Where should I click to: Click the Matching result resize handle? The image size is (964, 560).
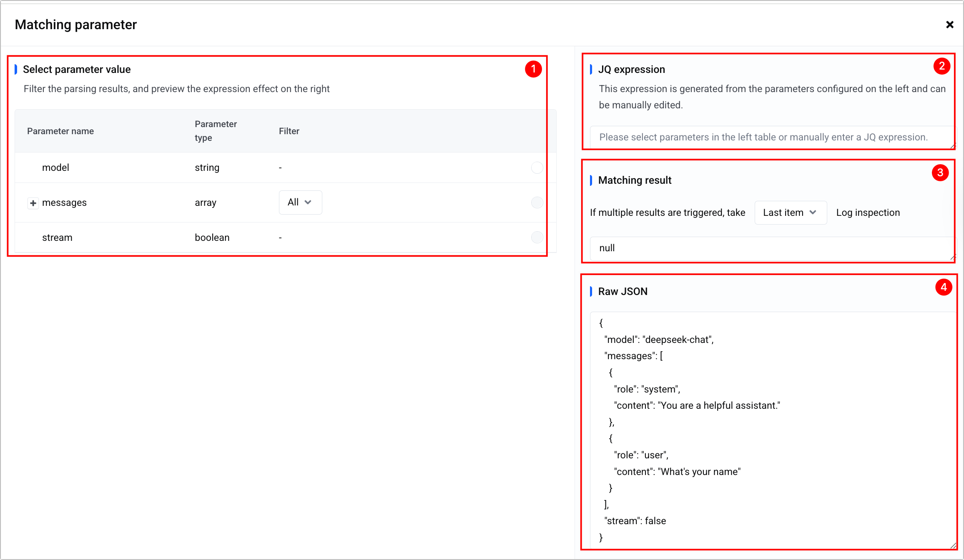click(953, 257)
